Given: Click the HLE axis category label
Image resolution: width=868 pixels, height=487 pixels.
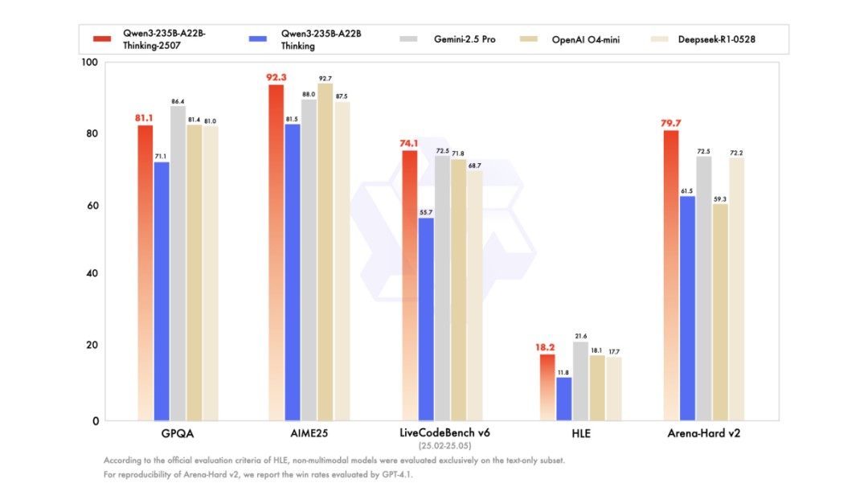Looking at the screenshot, I should pos(581,433).
